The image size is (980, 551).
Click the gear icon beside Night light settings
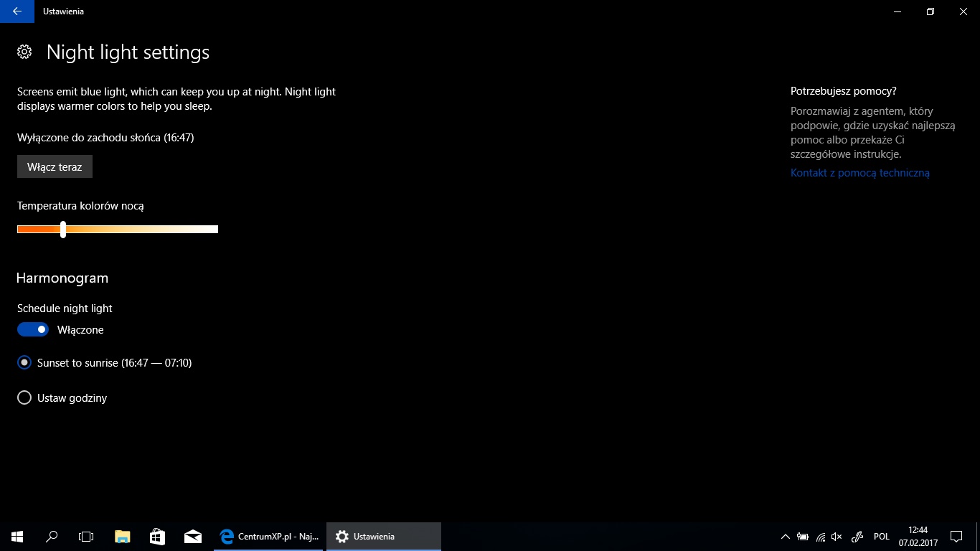pos(24,52)
